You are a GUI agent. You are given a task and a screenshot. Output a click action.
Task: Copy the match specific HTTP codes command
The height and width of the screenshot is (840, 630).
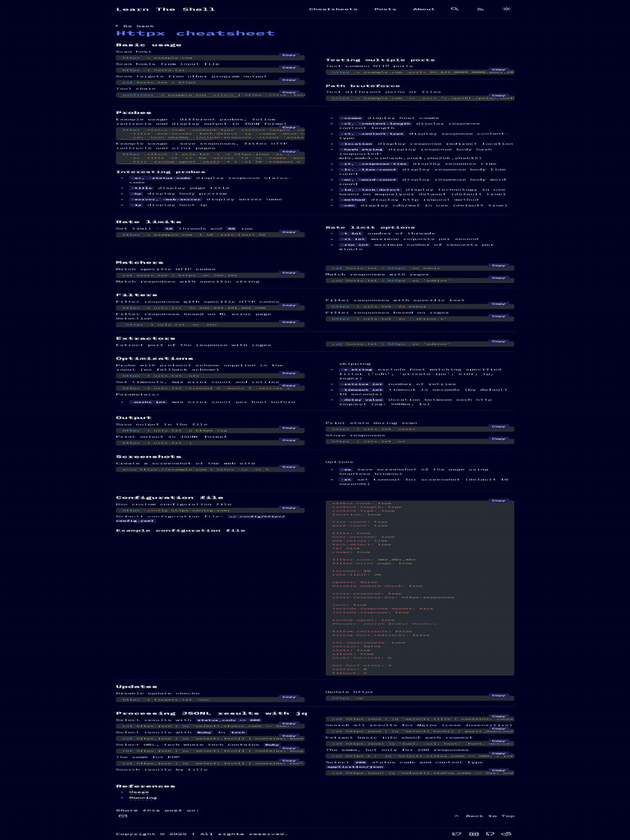pyautogui.click(x=289, y=272)
